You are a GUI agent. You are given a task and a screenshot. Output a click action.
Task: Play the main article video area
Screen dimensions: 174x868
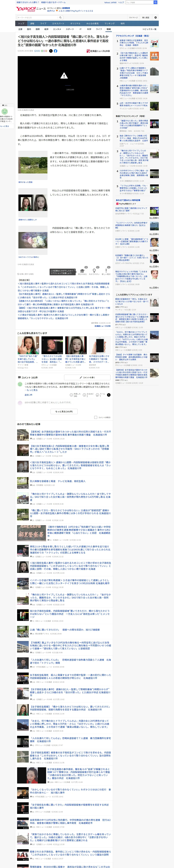click(x=64, y=82)
